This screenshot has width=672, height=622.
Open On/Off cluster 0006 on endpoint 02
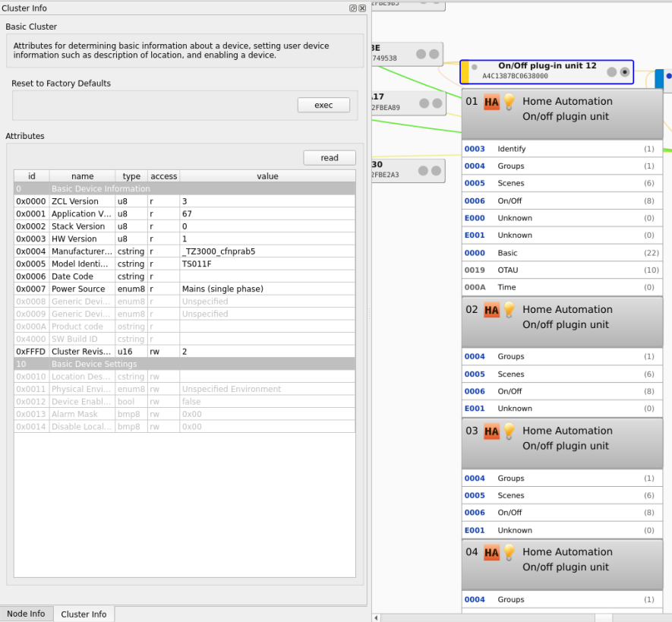pyautogui.click(x=562, y=391)
